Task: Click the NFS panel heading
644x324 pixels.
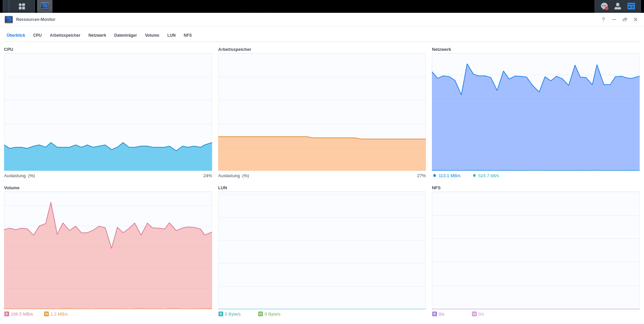Action: point(436,188)
